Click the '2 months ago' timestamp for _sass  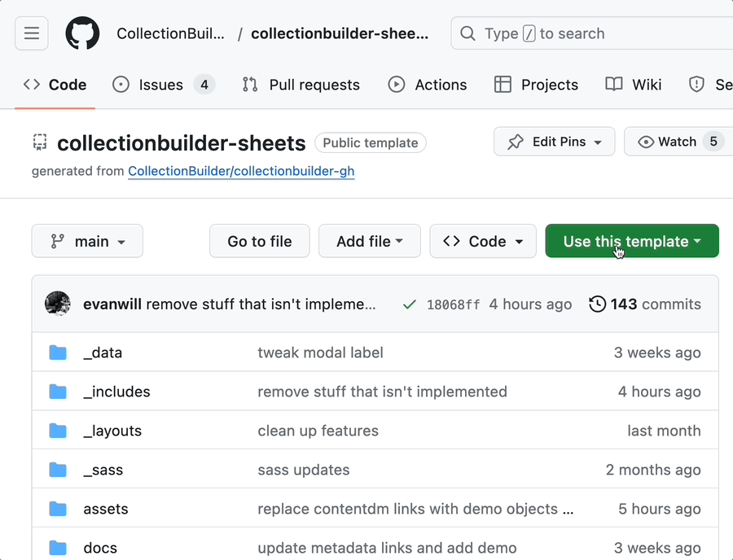pos(653,470)
